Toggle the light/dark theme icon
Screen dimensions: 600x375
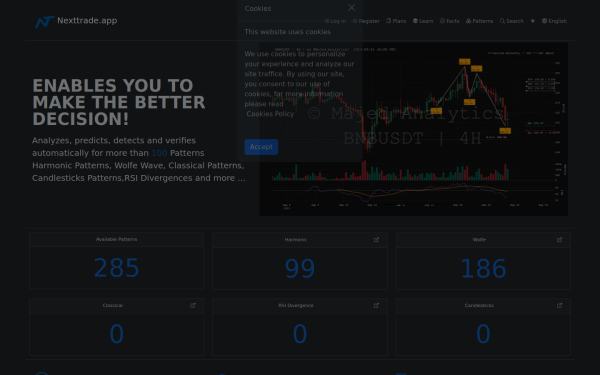[x=533, y=21]
